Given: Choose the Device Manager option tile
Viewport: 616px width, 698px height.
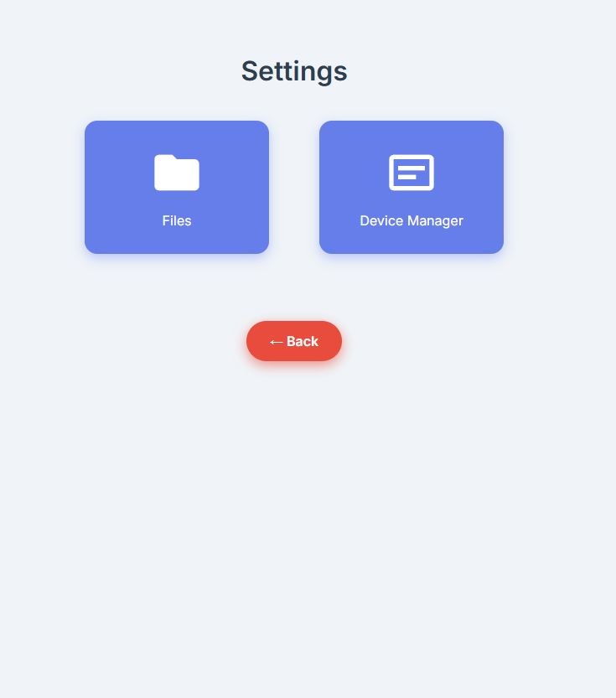Looking at the screenshot, I should [412, 187].
